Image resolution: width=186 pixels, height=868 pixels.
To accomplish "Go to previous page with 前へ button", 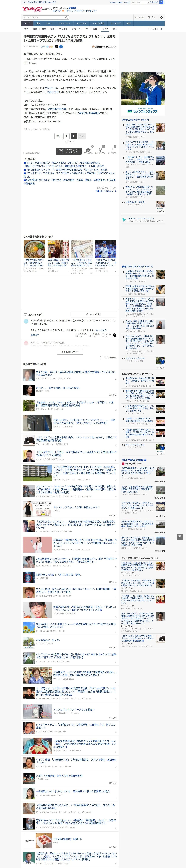I will coord(58,136).
